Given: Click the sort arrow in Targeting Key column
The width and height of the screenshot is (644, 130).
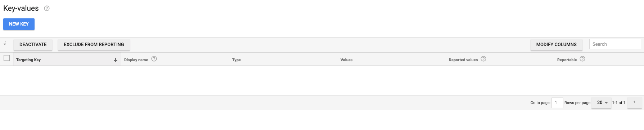Looking at the screenshot, I should pyautogui.click(x=116, y=60).
